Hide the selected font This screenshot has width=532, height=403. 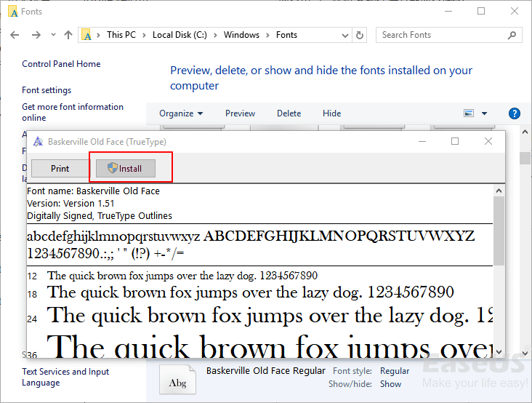coord(331,113)
